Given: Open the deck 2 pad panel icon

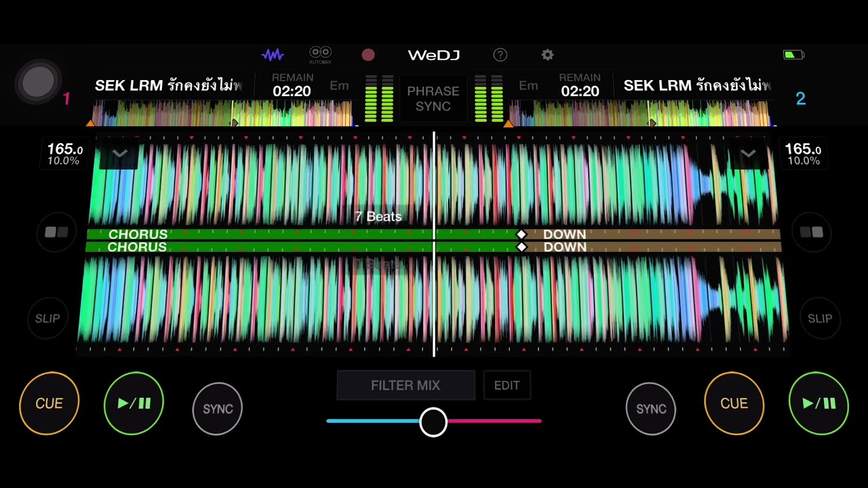Looking at the screenshot, I should click(811, 232).
